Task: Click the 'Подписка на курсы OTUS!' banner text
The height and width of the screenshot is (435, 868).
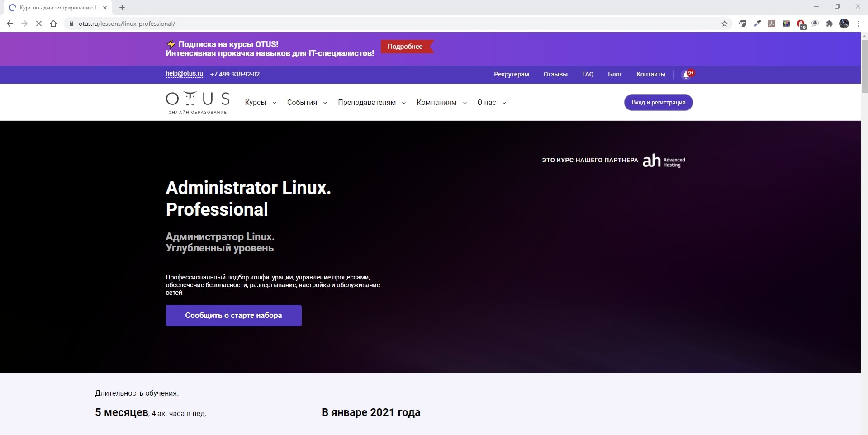Action: [228, 44]
